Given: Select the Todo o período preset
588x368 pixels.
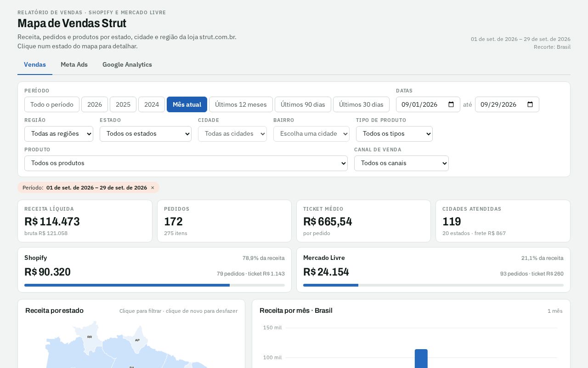Looking at the screenshot, I should pyautogui.click(x=52, y=104).
